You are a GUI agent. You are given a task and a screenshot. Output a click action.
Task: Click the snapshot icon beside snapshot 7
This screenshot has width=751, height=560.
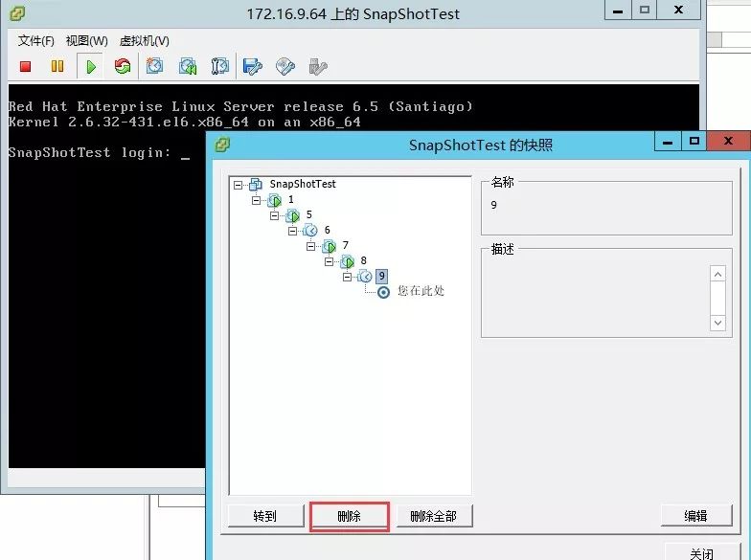pyautogui.click(x=330, y=246)
